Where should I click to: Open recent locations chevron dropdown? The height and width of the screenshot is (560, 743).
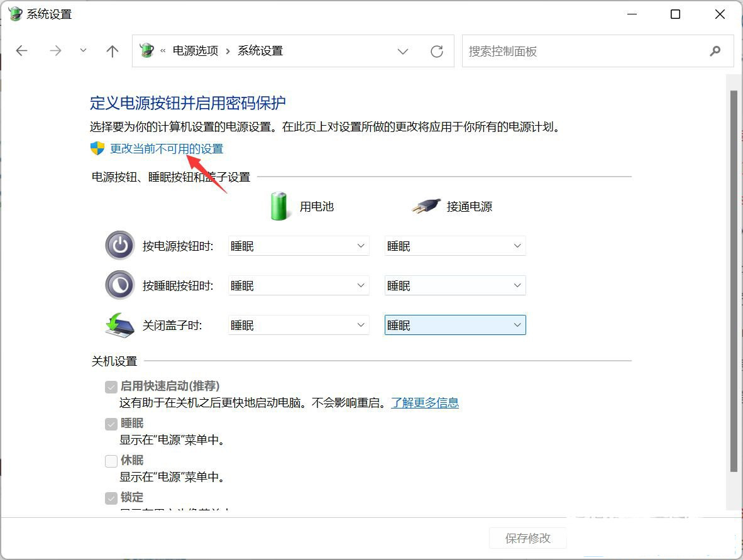(x=84, y=51)
